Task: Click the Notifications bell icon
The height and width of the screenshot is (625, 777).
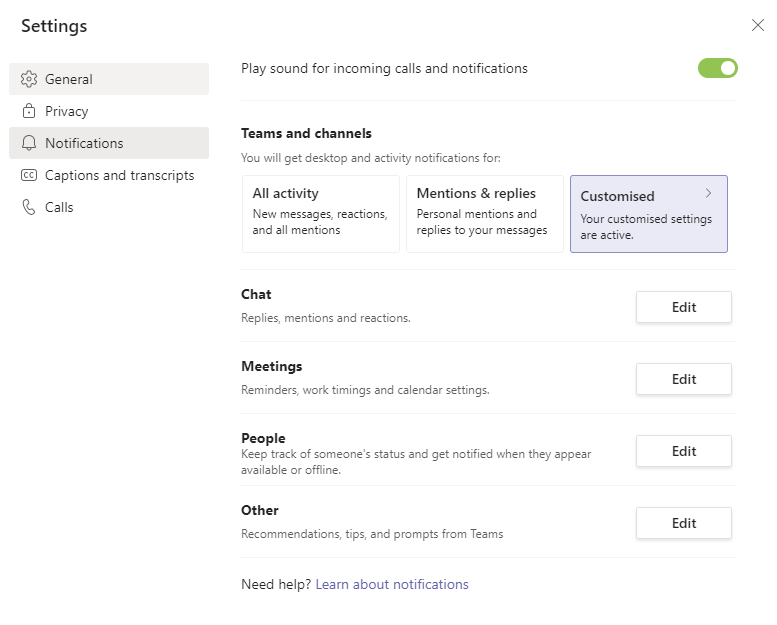Action: tap(29, 143)
